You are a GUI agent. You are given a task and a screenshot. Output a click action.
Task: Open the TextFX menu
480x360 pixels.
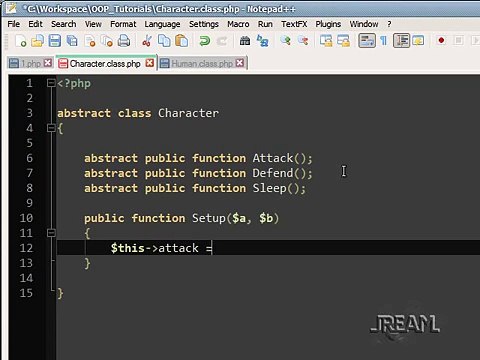pos(294,24)
